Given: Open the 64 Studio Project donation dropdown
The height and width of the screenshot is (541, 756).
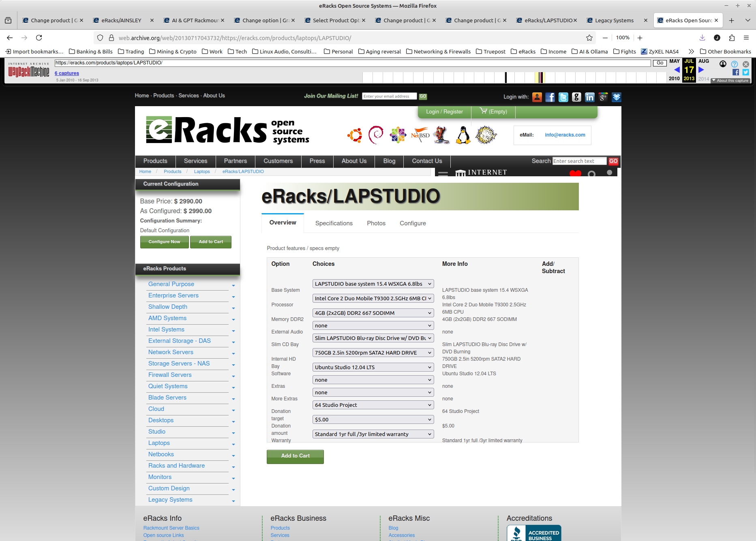Looking at the screenshot, I should (373, 405).
